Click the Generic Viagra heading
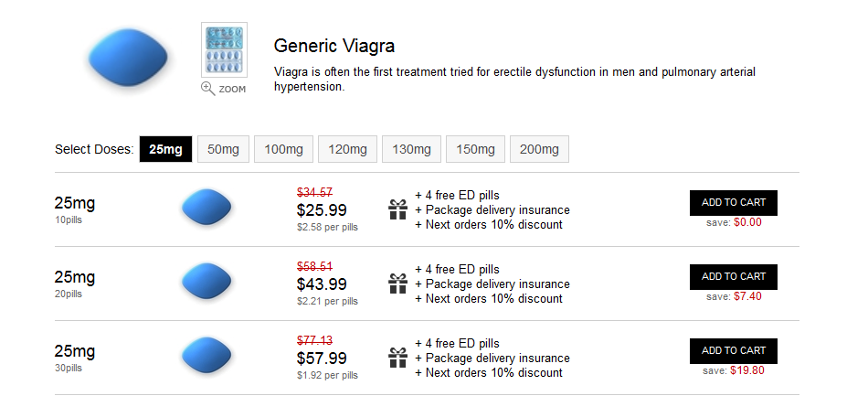 (x=334, y=46)
